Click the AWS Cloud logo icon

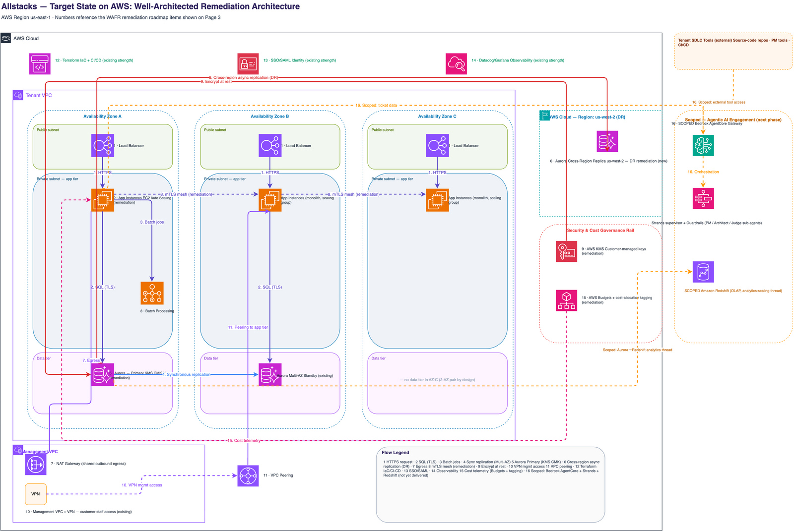(x=6, y=38)
